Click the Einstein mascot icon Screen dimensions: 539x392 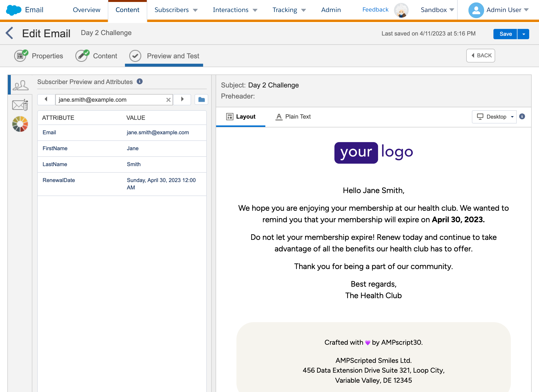(401, 10)
